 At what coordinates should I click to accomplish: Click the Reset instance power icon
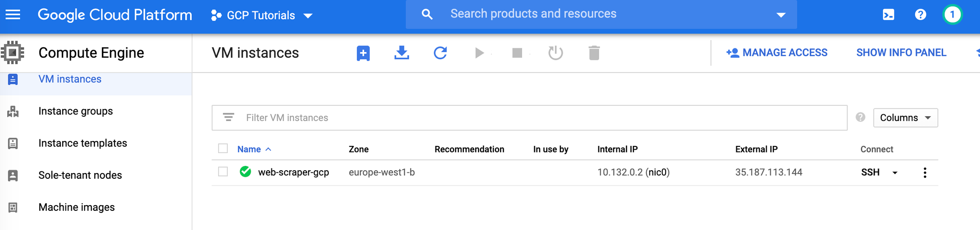pos(556,53)
